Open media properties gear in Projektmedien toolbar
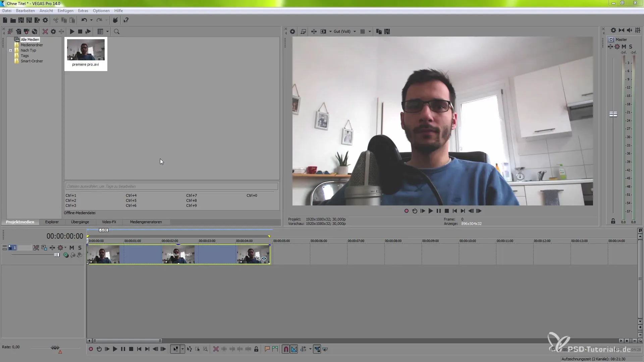This screenshot has height=362, width=644. (x=53, y=32)
